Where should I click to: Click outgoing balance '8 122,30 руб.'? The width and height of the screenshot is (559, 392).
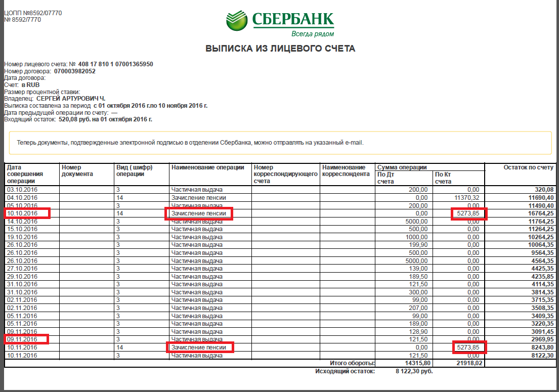pos(414,371)
